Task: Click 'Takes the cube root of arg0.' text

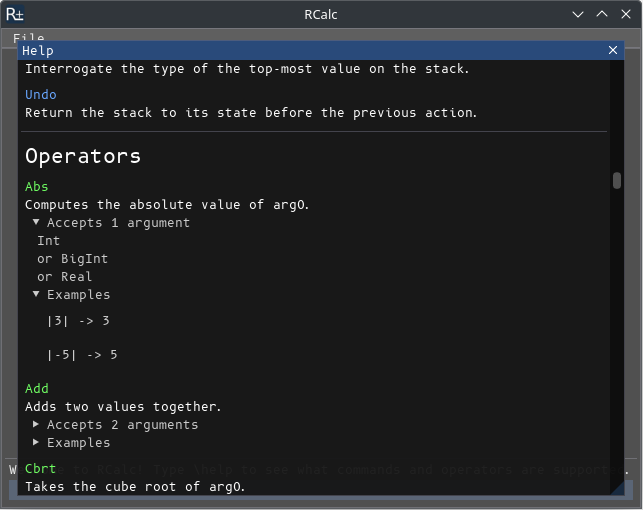Action: pyautogui.click(x=135, y=487)
